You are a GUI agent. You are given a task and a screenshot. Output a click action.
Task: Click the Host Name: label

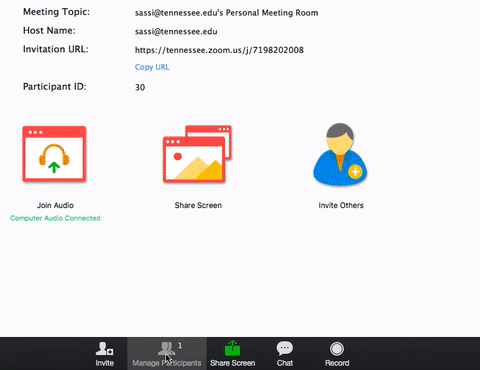[x=49, y=31]
